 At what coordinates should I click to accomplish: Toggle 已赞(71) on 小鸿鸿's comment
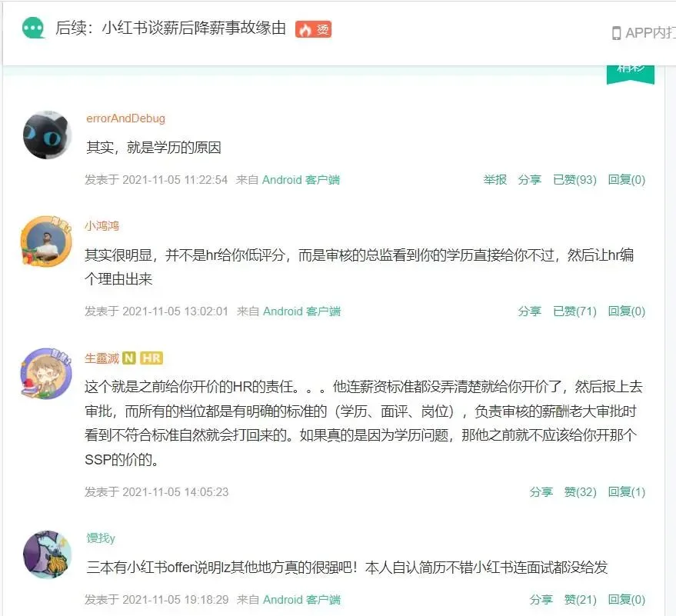click(574, 311)
